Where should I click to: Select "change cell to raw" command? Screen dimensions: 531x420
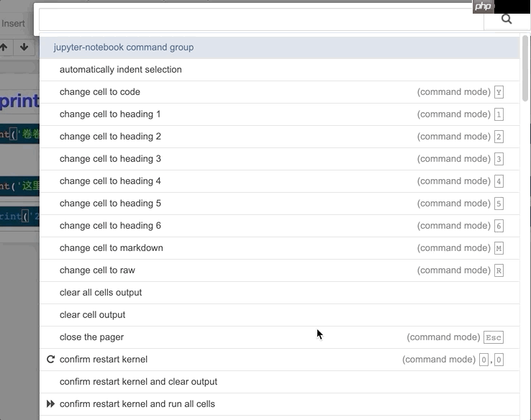[x=97, y=270]
